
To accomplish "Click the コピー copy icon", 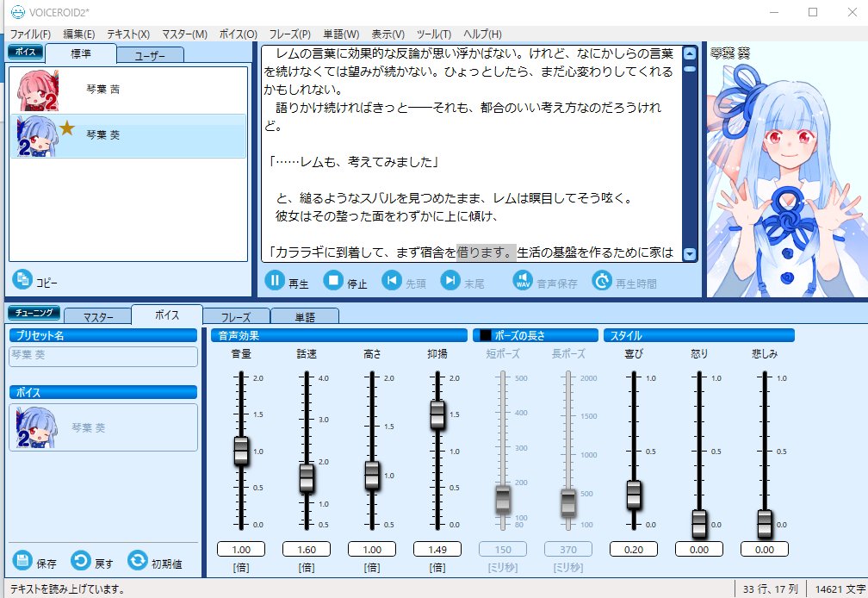I will (22, 279).
